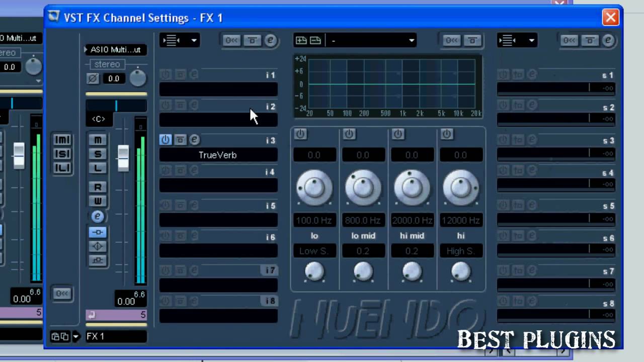Click the Mute (M) button on FX 1 channel
Image resolution: width=644 pixels, height=362 pixels.
98,140
